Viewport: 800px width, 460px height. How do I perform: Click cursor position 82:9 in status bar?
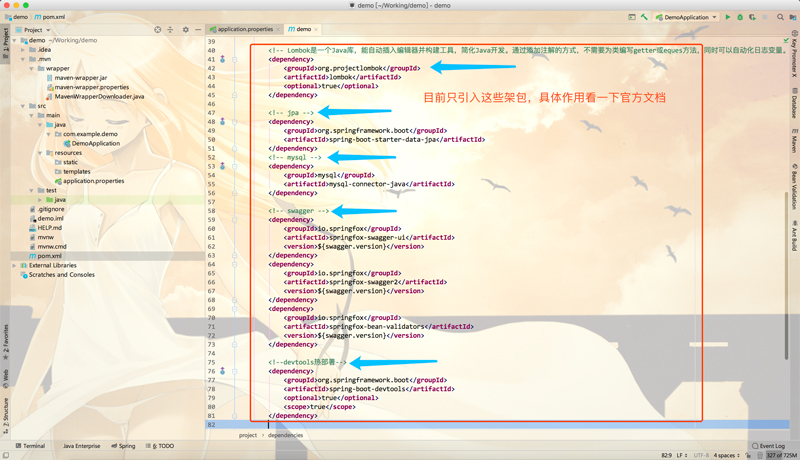pos(666,455)
